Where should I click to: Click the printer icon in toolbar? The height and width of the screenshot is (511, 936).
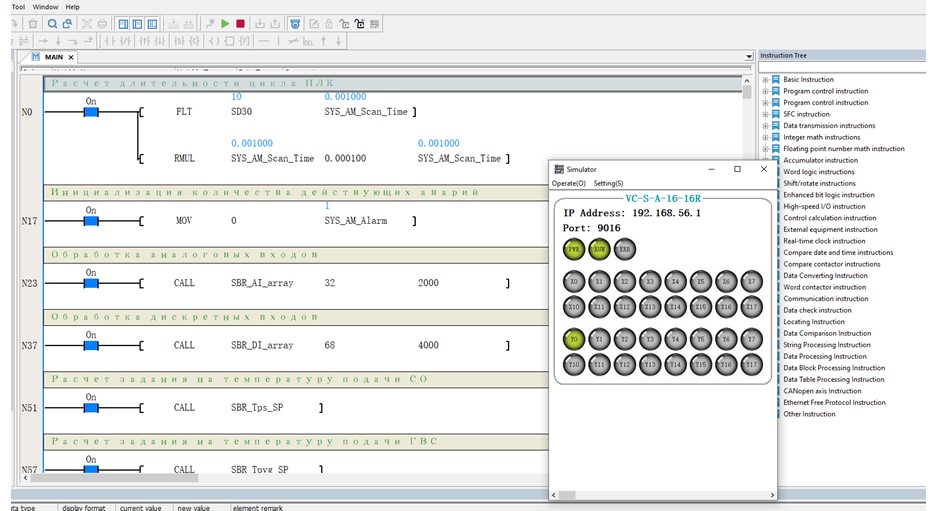tap(102, 24)
